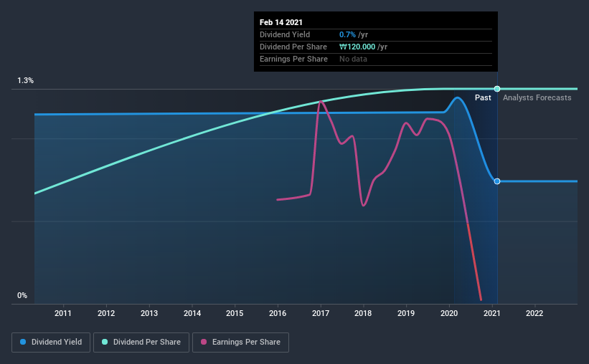Click the EPS line peak near 2017
Image resolution: width=589 pixels, height=364 pixels.
321,101
